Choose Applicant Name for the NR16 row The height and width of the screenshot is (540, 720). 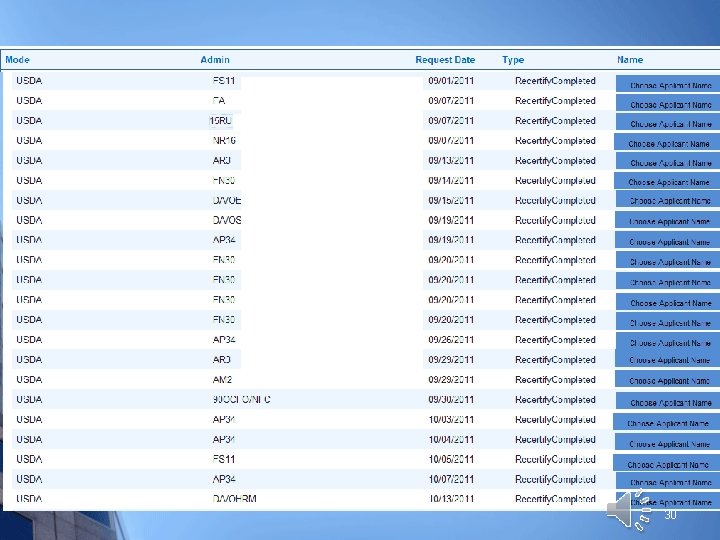point(667,142)
